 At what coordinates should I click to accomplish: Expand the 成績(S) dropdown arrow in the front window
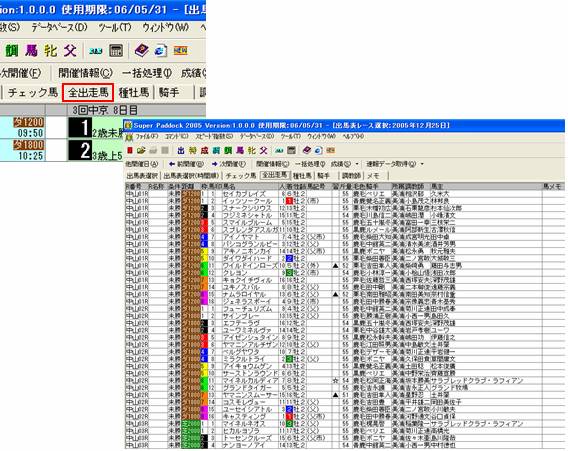[357, 164]
